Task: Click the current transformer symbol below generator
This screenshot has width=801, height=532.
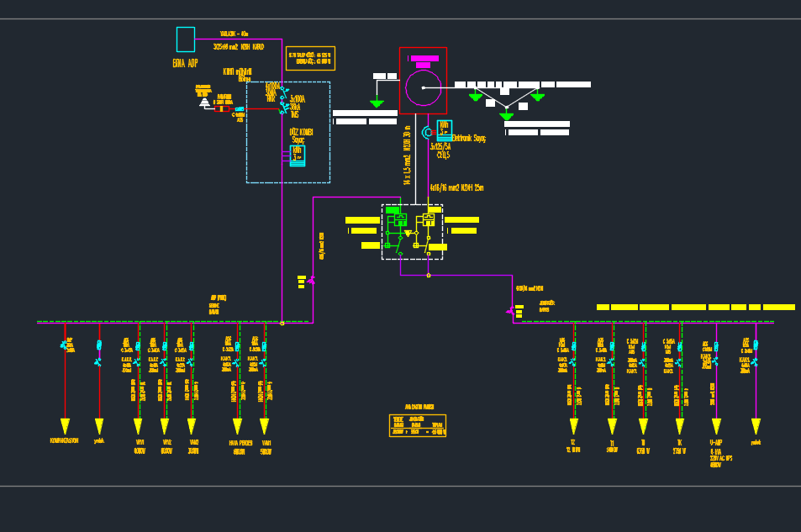Action: click(x=427, y=132)
